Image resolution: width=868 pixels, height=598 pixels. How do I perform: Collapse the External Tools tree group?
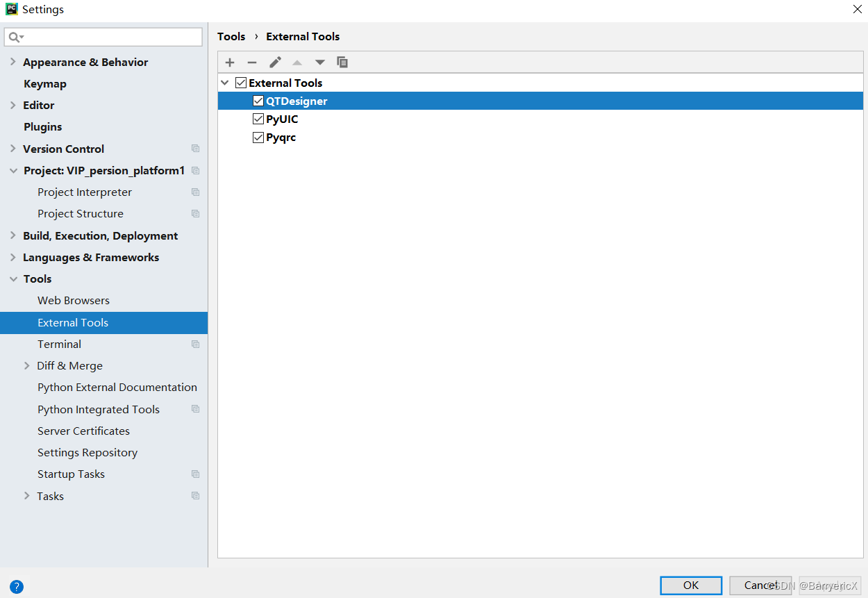click(225, 83)
